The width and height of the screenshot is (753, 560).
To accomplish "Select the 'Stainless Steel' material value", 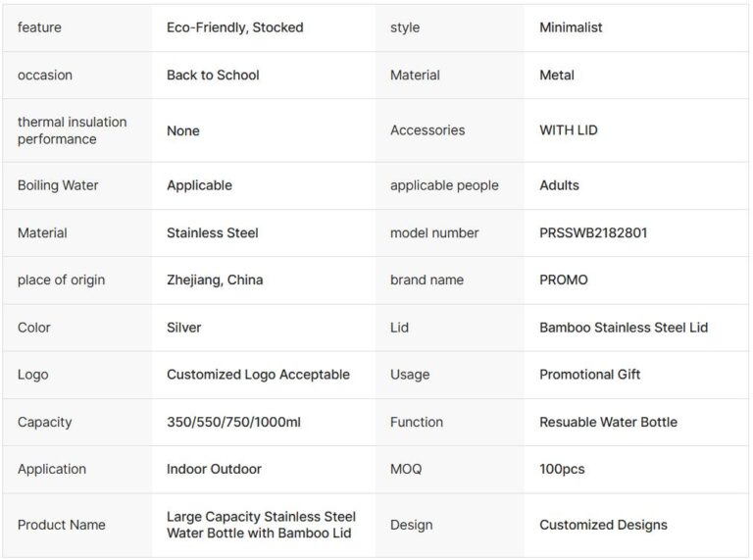I will (x=212, y=232).
